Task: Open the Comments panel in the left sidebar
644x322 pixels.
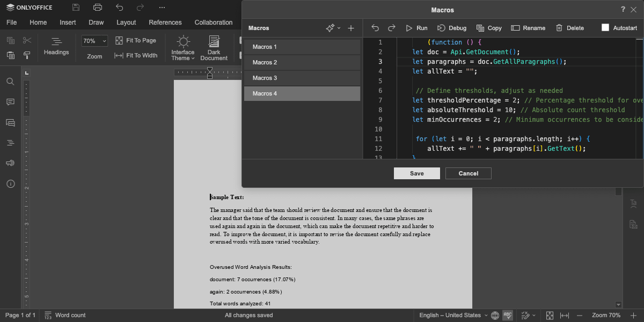Action: 10,102
